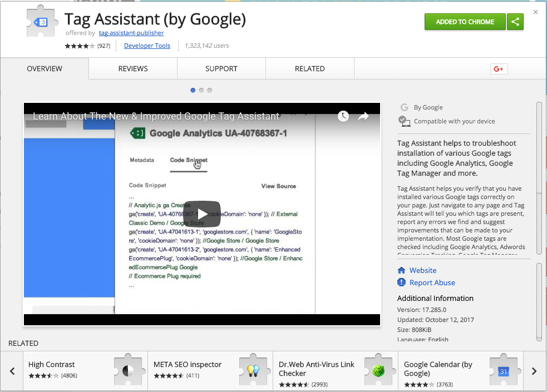The height and width of the screenshot is (392, 547).
Task: Click the Watch Later clock icon on video
Action: click(343, 116)
